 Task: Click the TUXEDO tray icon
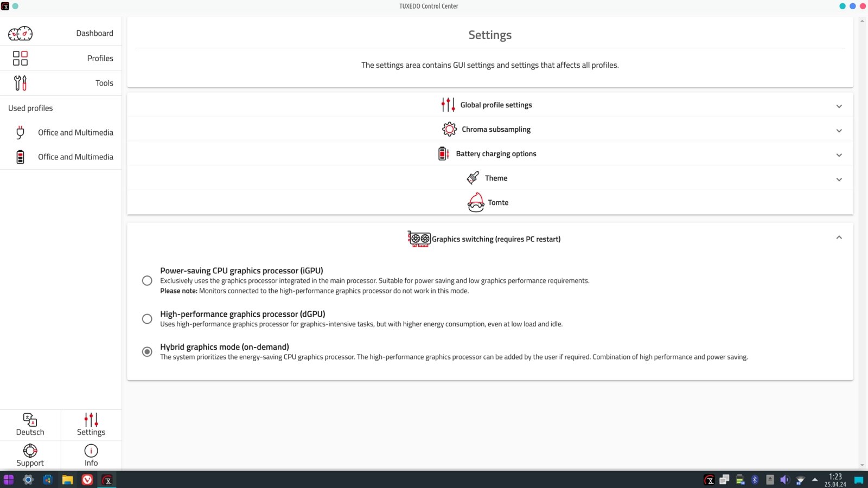click(x=709, y=480)
